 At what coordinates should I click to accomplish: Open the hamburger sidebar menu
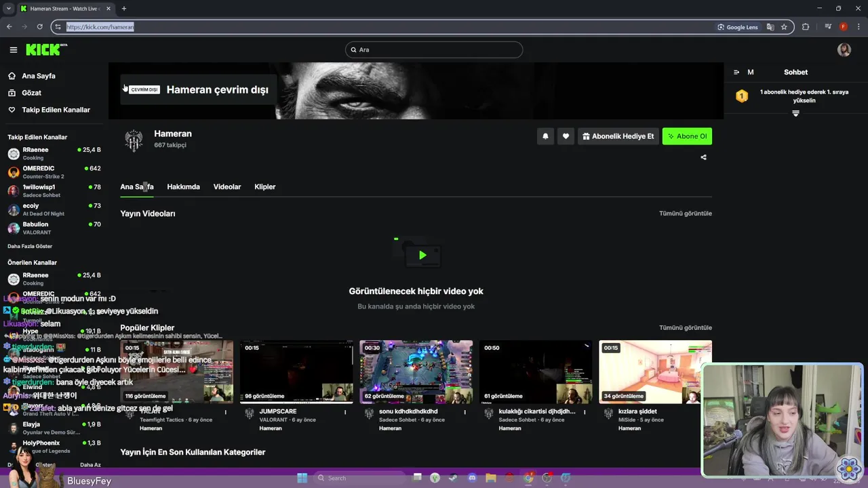(x=13, y=49)
